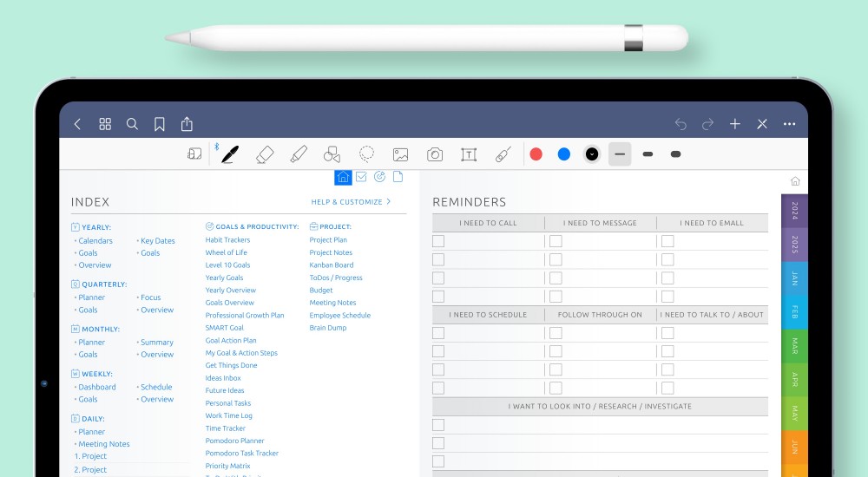Open Meeting Notes under Daily
This screenshot has width=868, height=477.
[x=103, y=444]
